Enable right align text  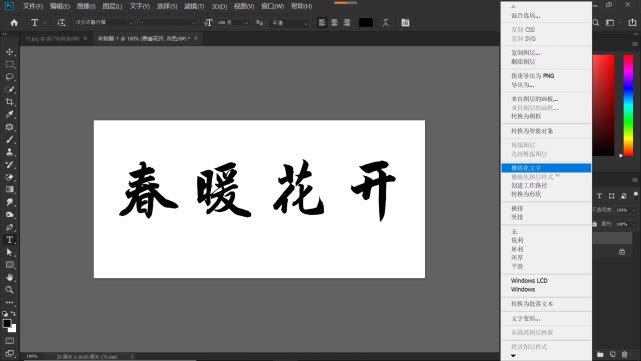[x=347, y=22]
